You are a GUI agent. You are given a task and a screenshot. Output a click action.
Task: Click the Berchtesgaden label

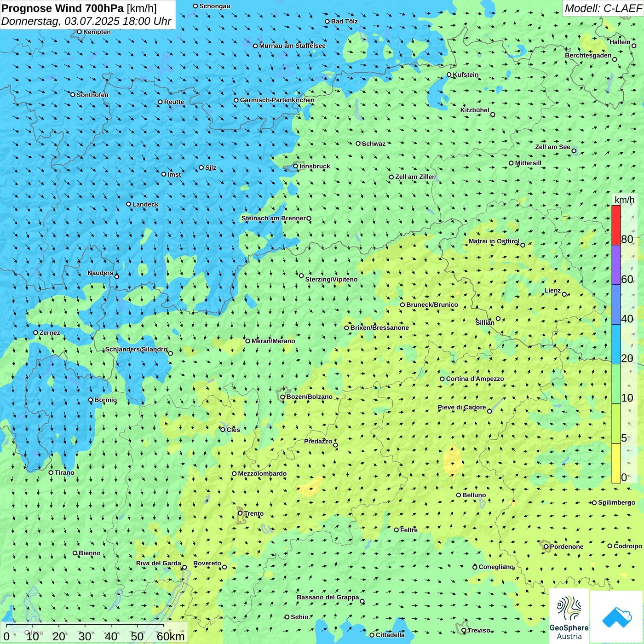(588, 55)
